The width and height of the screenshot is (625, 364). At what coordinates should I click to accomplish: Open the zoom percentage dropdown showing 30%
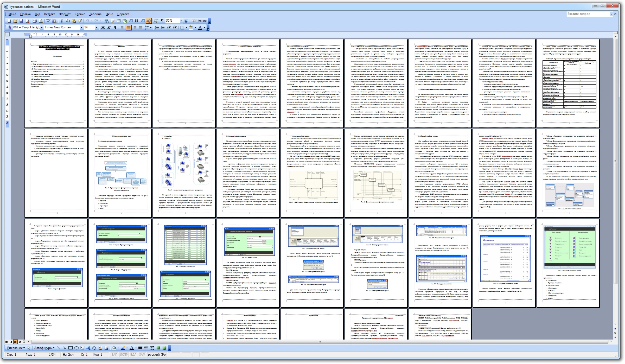(181, 21)
